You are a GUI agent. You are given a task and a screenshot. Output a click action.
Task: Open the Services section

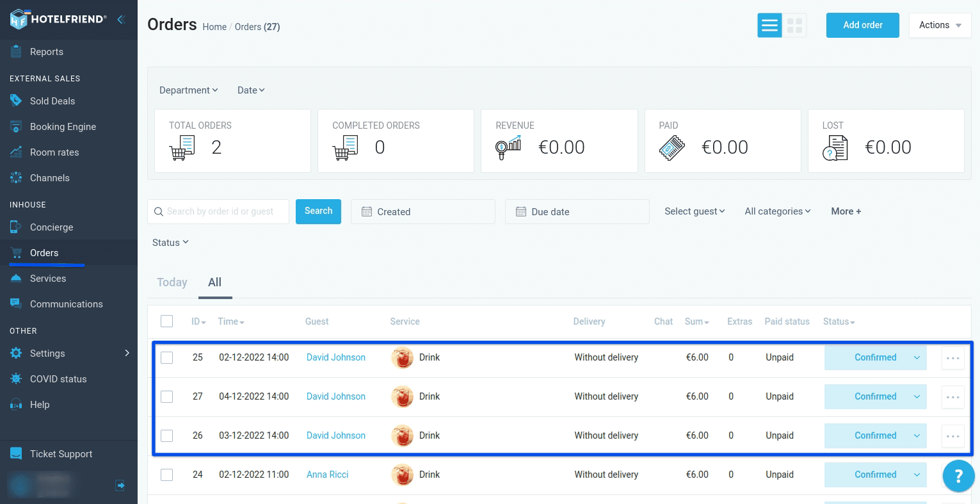click(x=48, y=278)
